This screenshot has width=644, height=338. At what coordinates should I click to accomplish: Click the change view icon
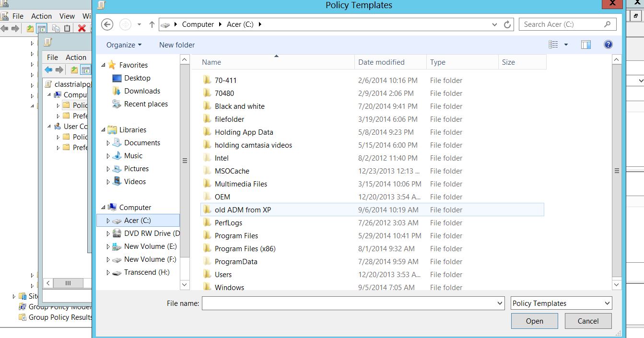(553, 45)
